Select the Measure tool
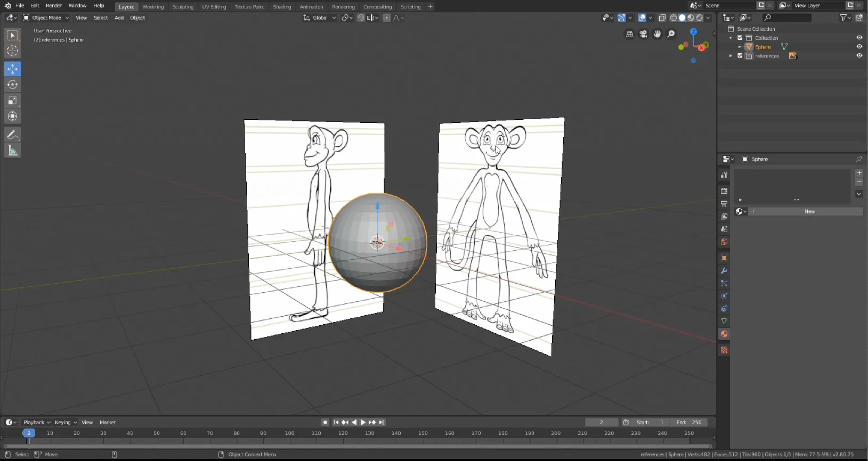 coord(12,151)
